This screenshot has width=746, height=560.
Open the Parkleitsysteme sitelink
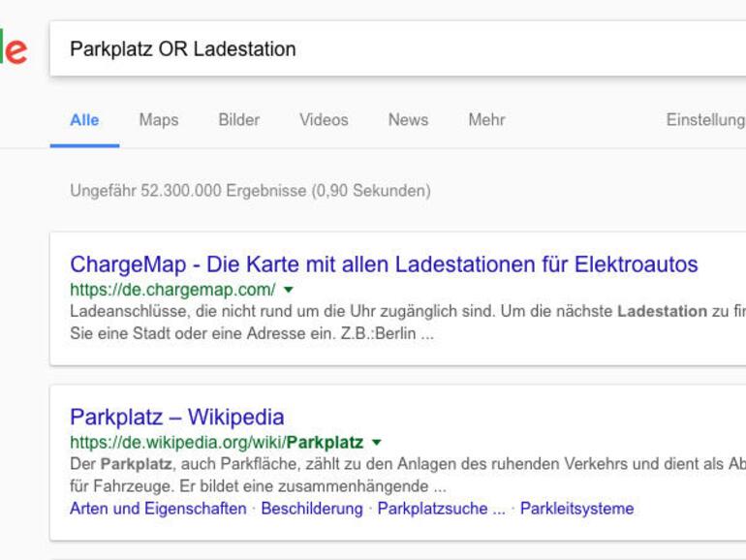click(x=576, y=508)
